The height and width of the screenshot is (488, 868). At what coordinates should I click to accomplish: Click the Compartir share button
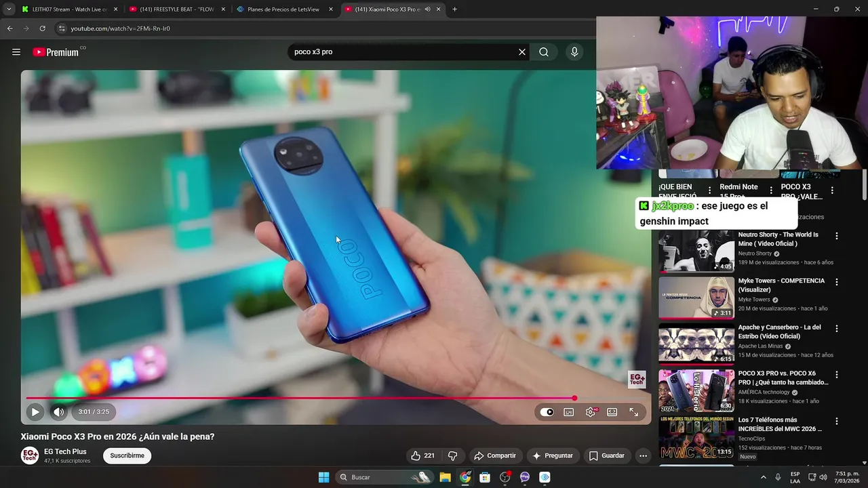[495, 455]
